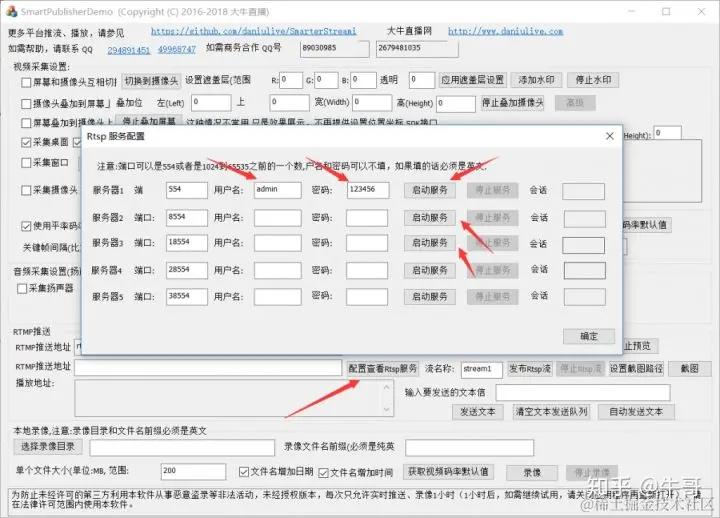Click 获取视频码率默认值 button
This screenshot has height=518, width=720.
(x=448, y=472)
